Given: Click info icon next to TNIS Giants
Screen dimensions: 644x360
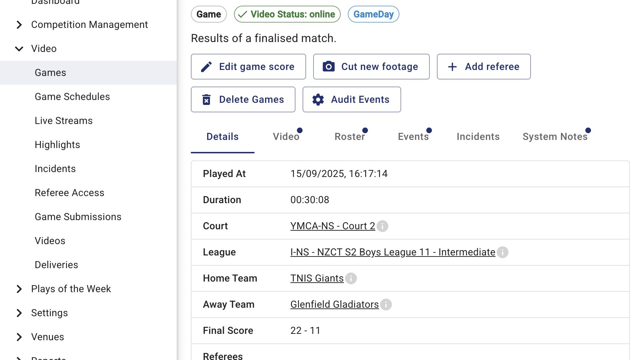Looking at the screenshot, I should tap(351, 278).
